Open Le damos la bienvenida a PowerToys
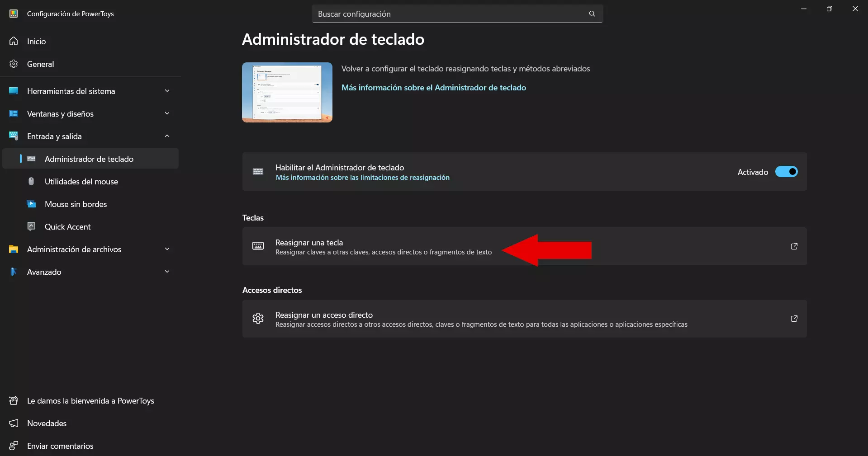The image size is (868, 456). [x=90, y=400]
